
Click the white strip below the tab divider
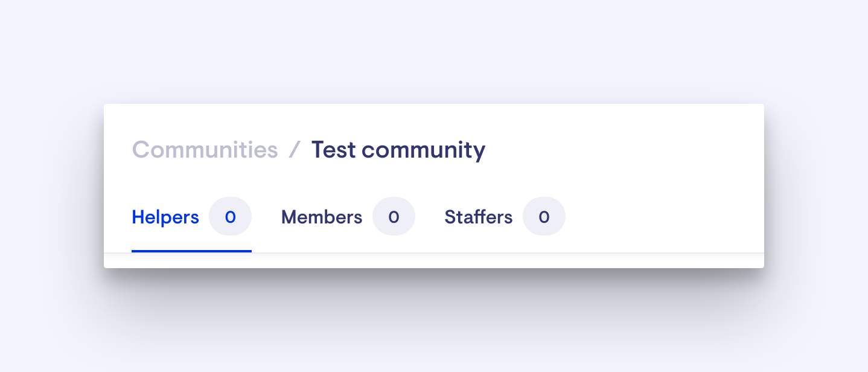tap(433, 261)
